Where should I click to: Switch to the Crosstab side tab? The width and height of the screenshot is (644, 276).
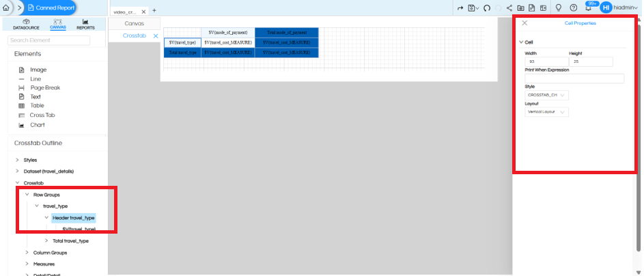pyautogui.click(x=135, y=36)
